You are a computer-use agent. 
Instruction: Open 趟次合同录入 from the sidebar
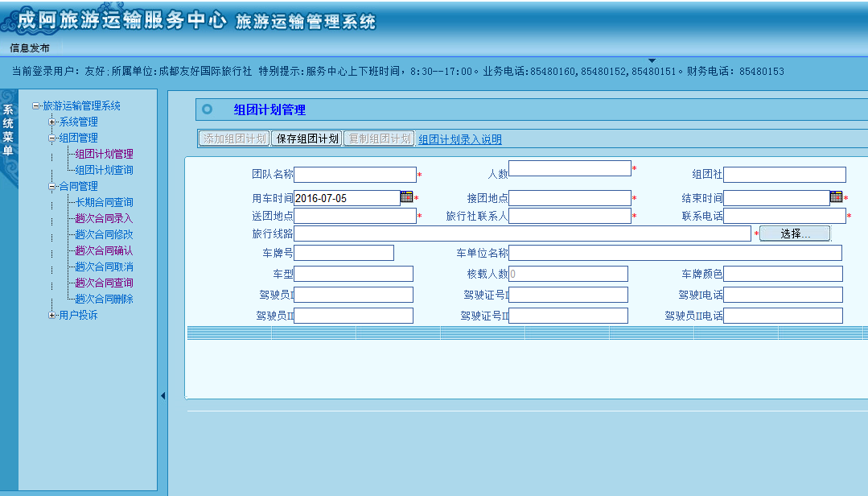coord(104,218)
